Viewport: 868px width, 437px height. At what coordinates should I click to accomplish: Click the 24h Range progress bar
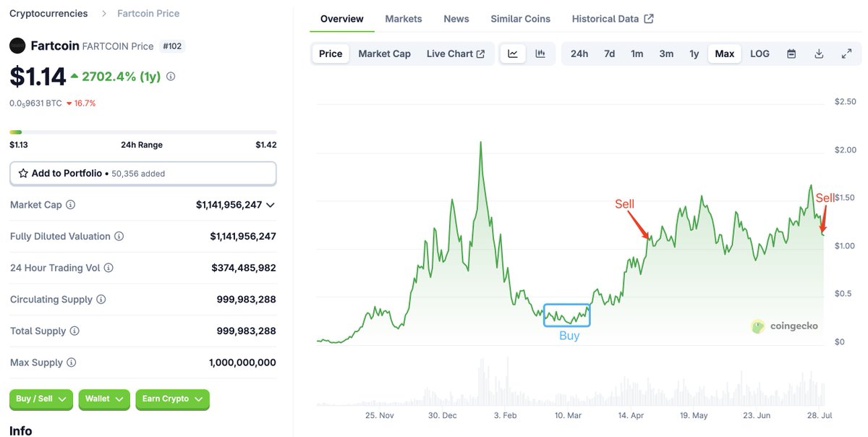click(142, 132)
